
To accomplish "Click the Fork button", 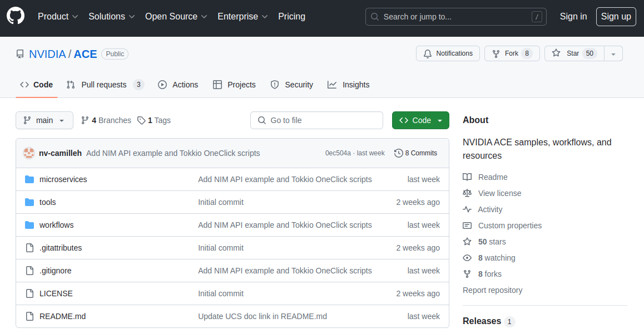I will pos(512,54).
